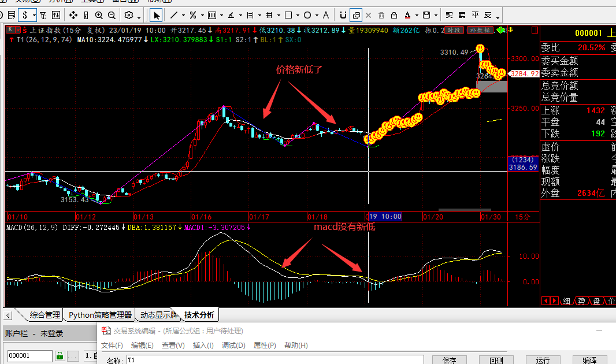616x364 pixels.
Task: Toggle the red side panel square icon
Action: pos(535,30)
